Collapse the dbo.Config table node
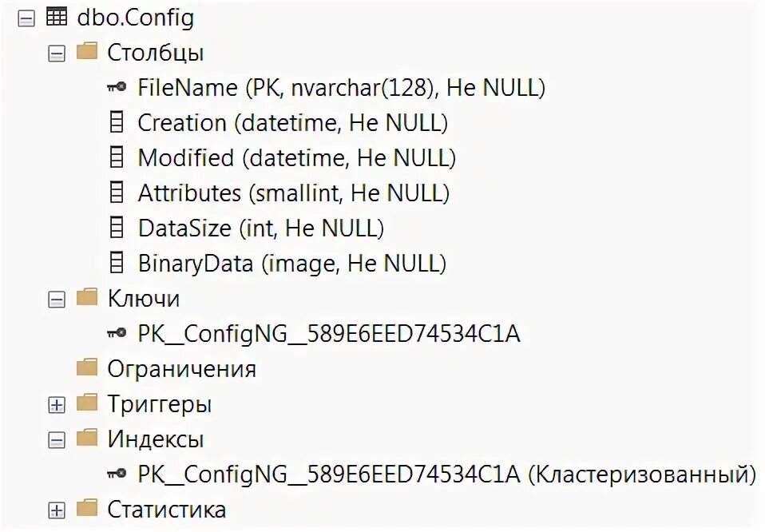This screenshot has height=532, width=765. [26, 18]
